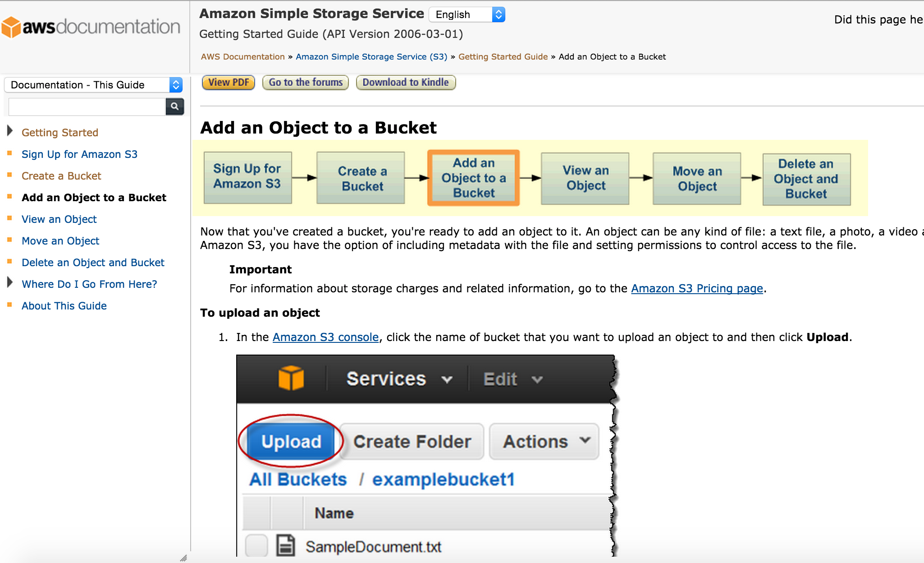Expand the Getting Started tree arrow
The width and height of the screenshot is (924, 563).
pyautogui.click(x=10, y=131)
